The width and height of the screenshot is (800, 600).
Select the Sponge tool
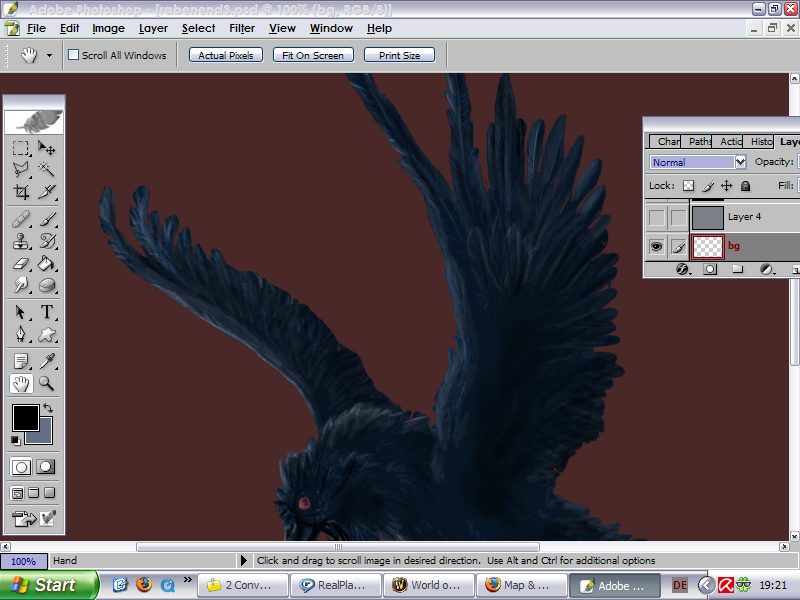[x=47, y=285]
